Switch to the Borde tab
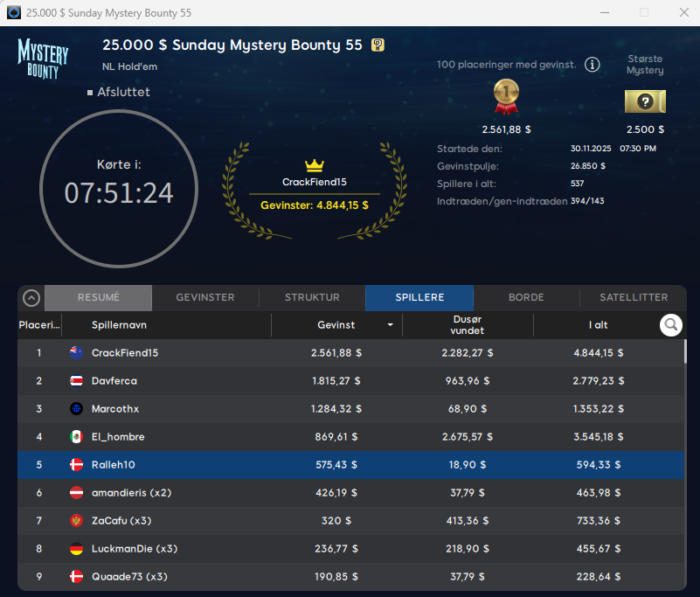 click(526, 297)
